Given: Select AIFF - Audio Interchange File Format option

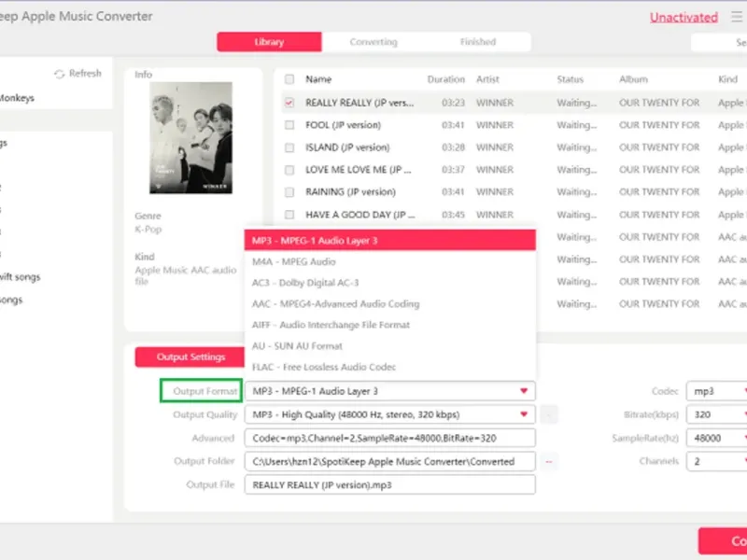Looking at the screenshot, I should [389, 325].
